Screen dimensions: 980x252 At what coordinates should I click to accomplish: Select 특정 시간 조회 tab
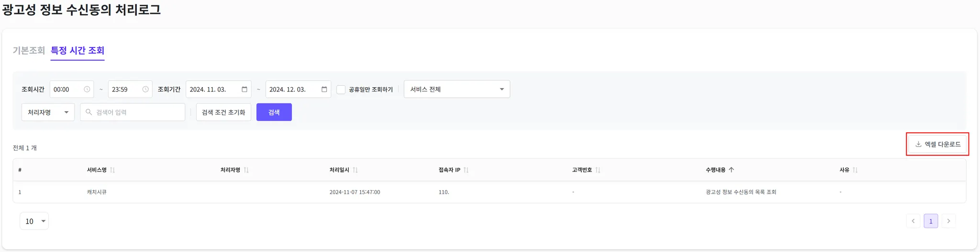click(x=78, y=50)
